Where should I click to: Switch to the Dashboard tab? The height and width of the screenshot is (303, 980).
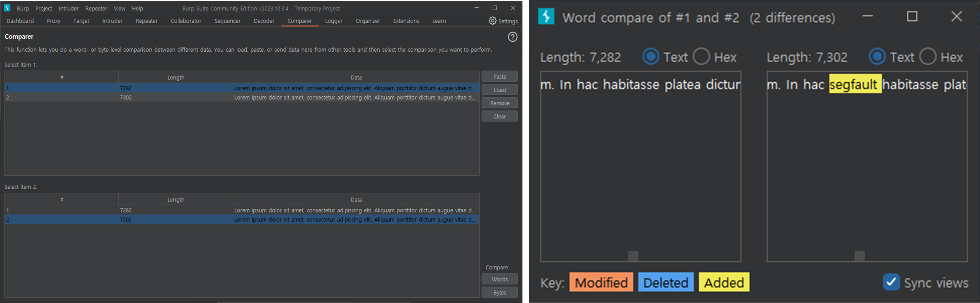pos(20,21)
